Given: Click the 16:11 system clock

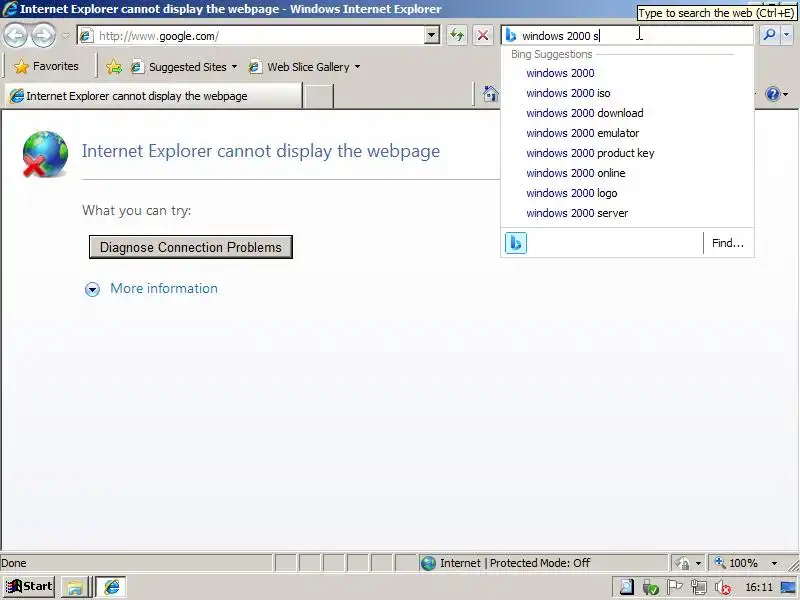Looking at the screenshot, I should [x=759, y=587].
